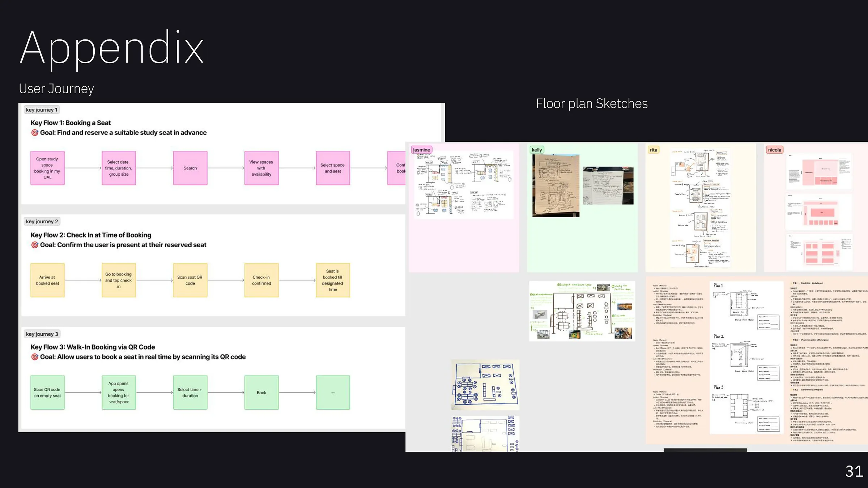Click the 'key journey 1' label tag
The image size is (868, 488).
coord(42,110)
